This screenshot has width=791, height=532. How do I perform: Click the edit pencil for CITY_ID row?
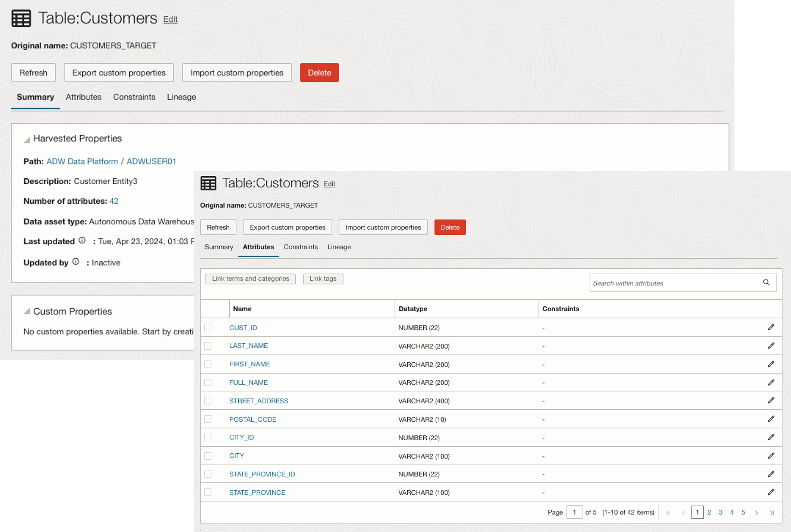tap(771, 437)
